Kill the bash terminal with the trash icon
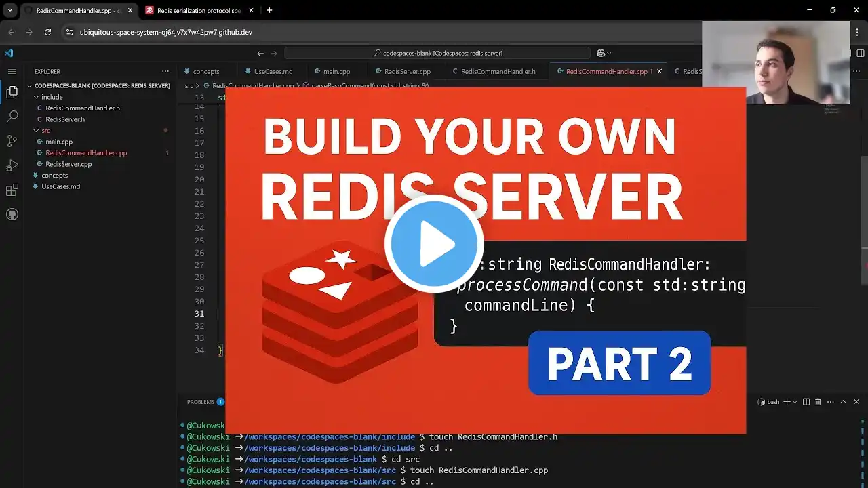868x488 pixels. pos(818,402)
